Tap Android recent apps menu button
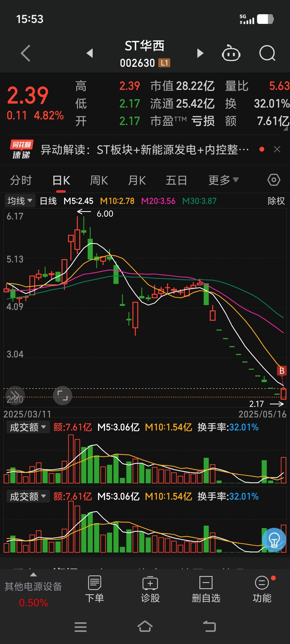 (x=81, y=627)
